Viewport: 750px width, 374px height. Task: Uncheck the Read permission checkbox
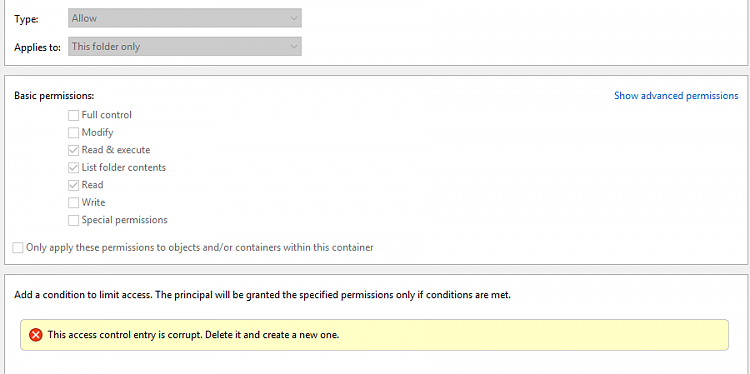(x=73, y=185)
